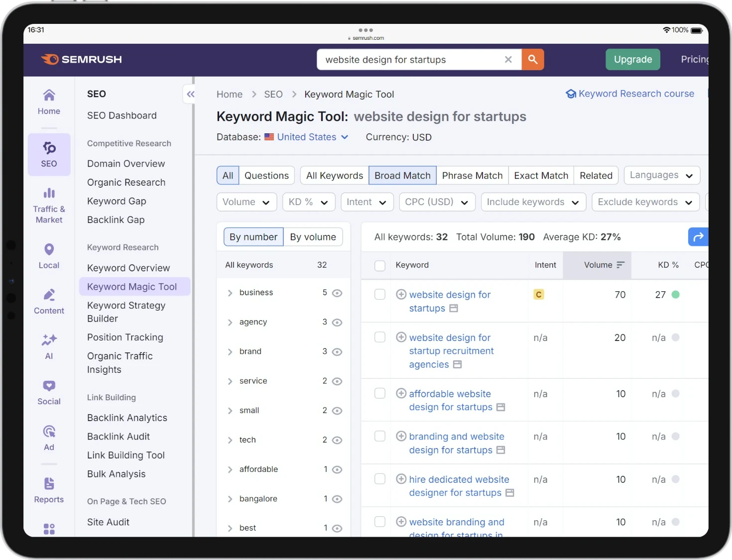Open Domain Overview in SEO menu

(x=126, y=163)
